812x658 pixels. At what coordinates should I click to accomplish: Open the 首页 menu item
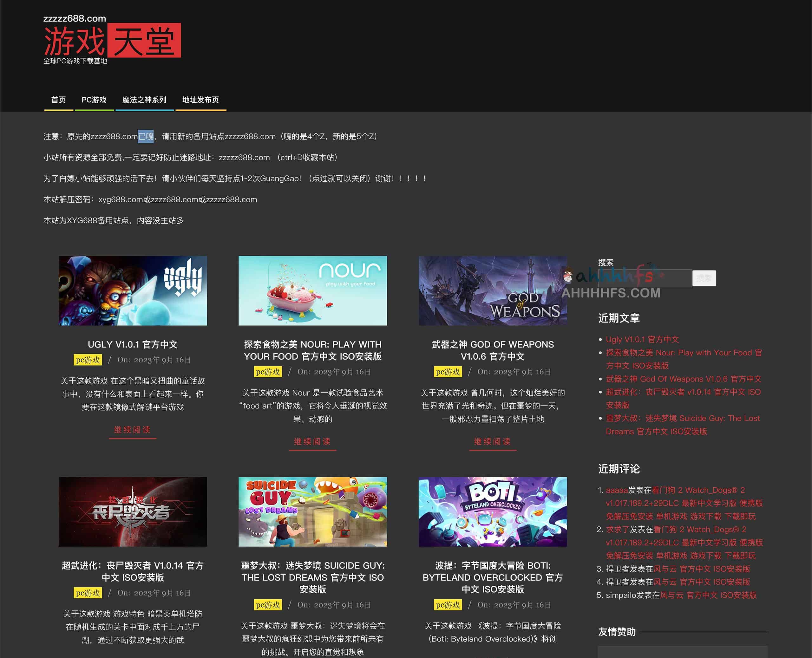58,100
